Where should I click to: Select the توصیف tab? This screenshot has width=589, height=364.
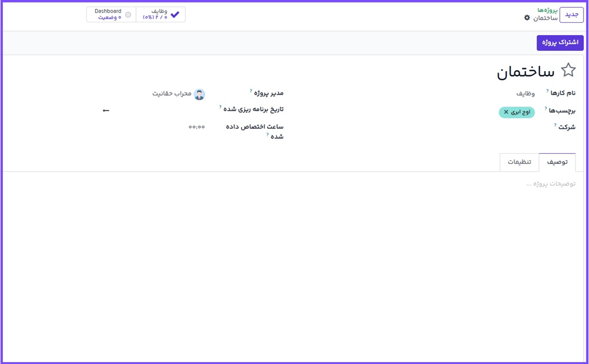click(557, 162)
